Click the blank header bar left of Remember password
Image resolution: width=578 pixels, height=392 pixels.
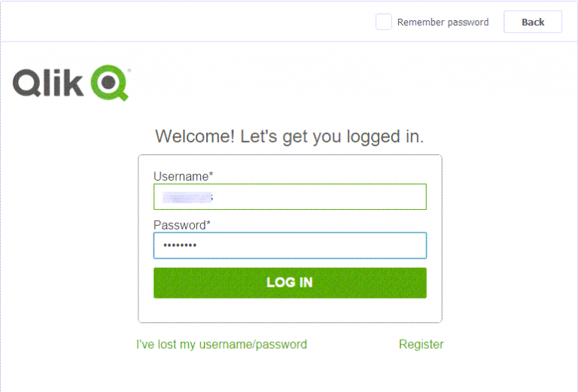(188, 22)
